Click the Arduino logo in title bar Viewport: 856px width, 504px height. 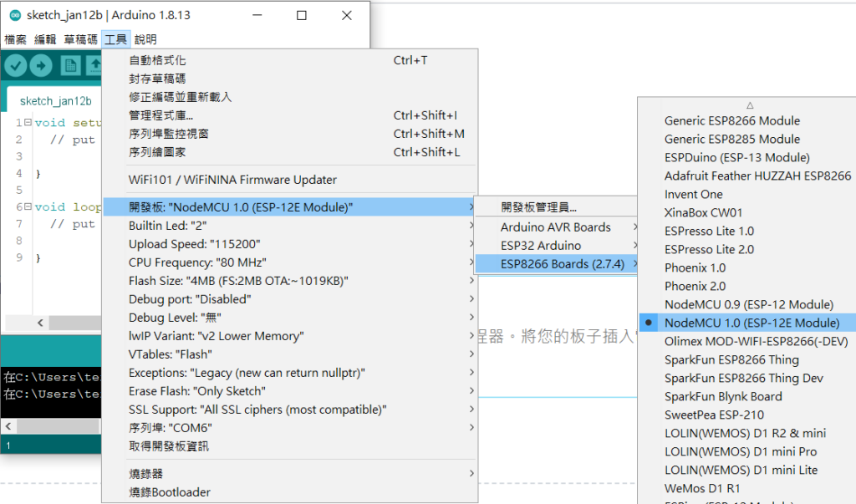coord(14,15)
